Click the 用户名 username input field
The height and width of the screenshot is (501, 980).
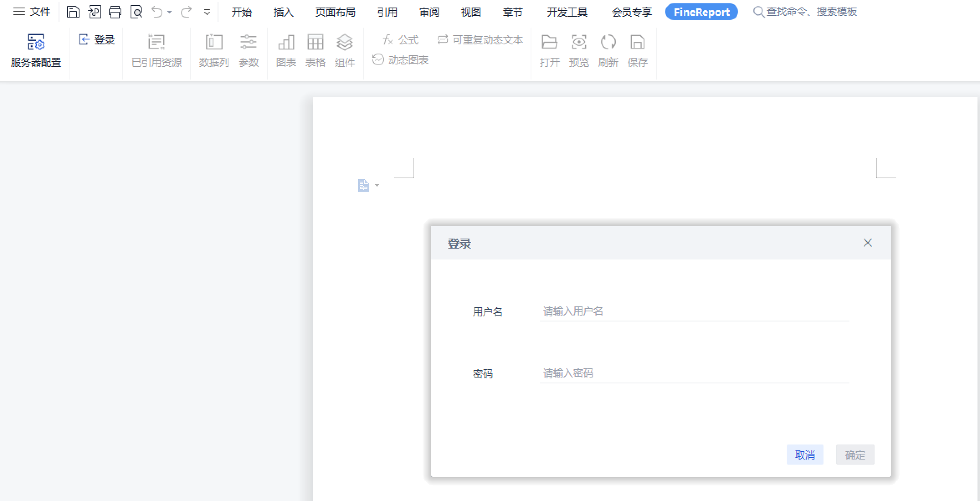tap(694, 311)
